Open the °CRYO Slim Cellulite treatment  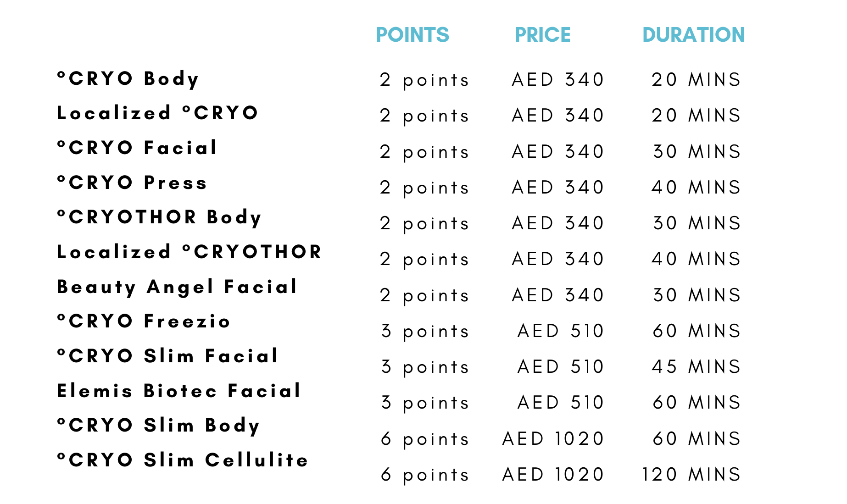tap(182, 460)
